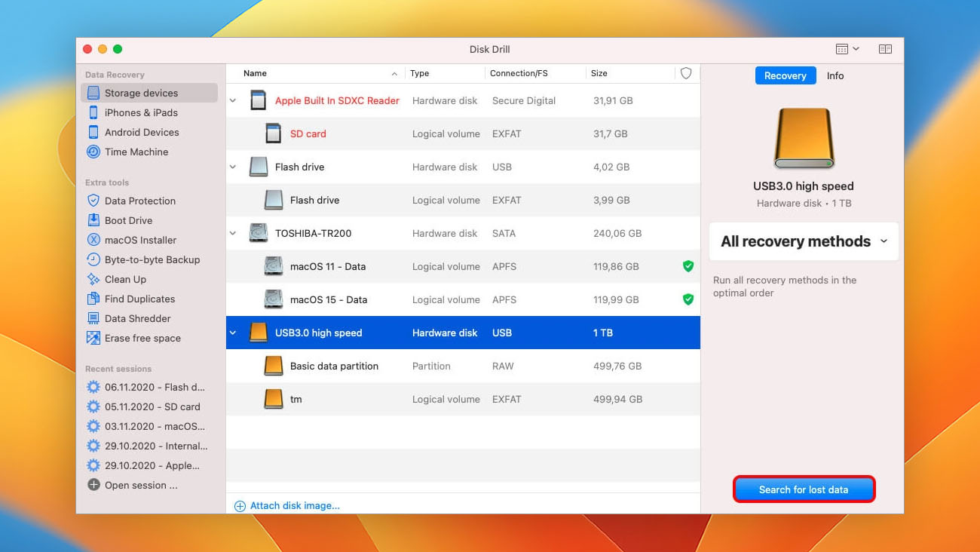Click the green shield on macOS 15 - Data row
980x552 pixels.
[x=688, y=299]
